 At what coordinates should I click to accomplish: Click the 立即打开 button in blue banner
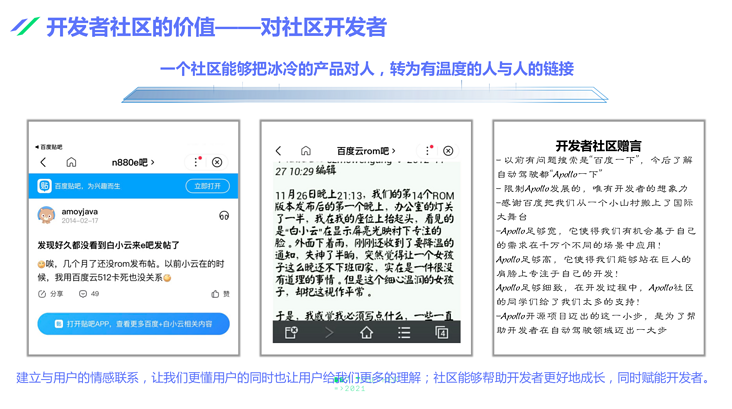click(208, 186)
